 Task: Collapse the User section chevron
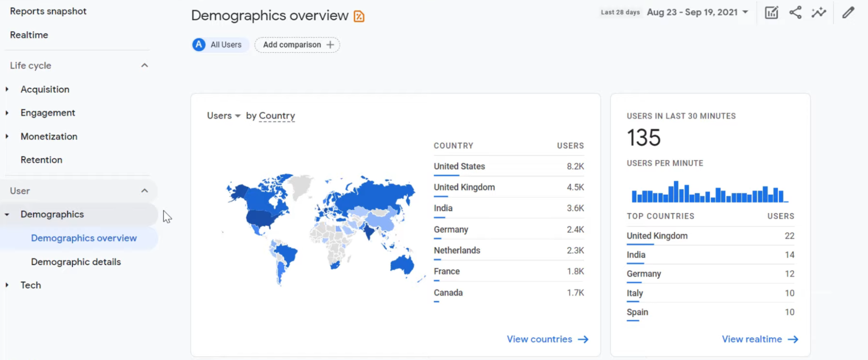pyautogui.click(x=145, y=191)
